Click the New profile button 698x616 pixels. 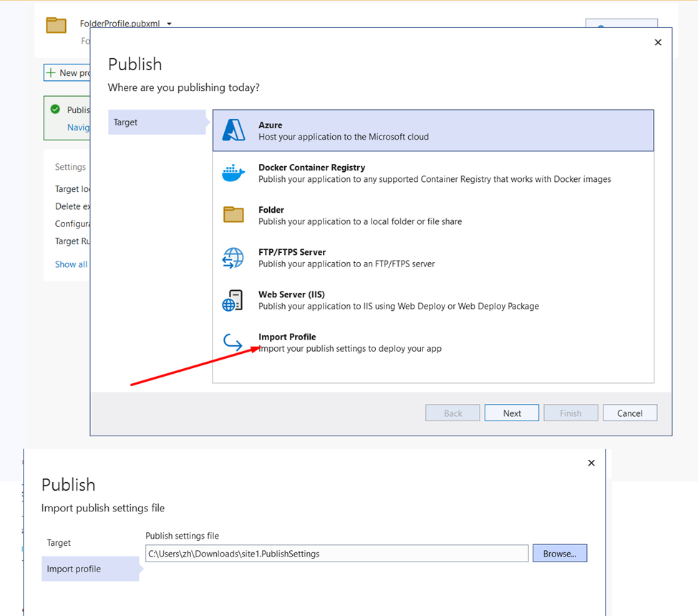coord(68,73)
